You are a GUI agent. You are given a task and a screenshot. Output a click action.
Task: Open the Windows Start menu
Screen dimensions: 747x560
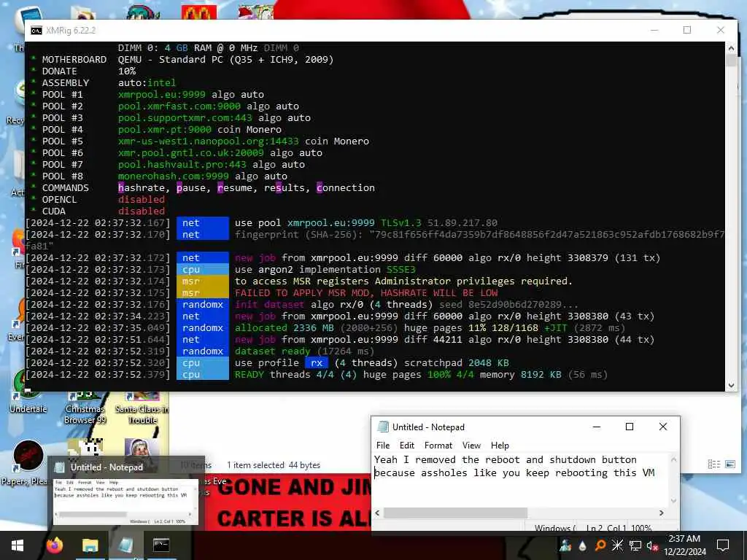coord(18,545)
